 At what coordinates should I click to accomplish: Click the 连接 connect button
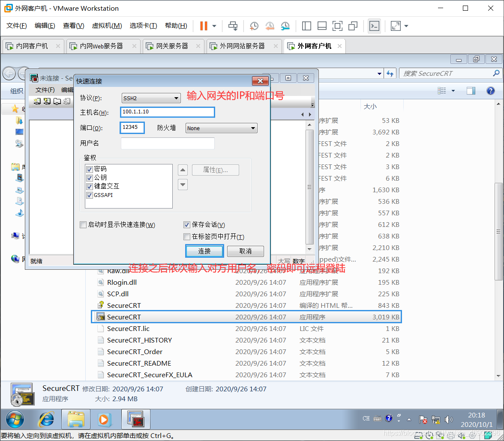[204, 251]
